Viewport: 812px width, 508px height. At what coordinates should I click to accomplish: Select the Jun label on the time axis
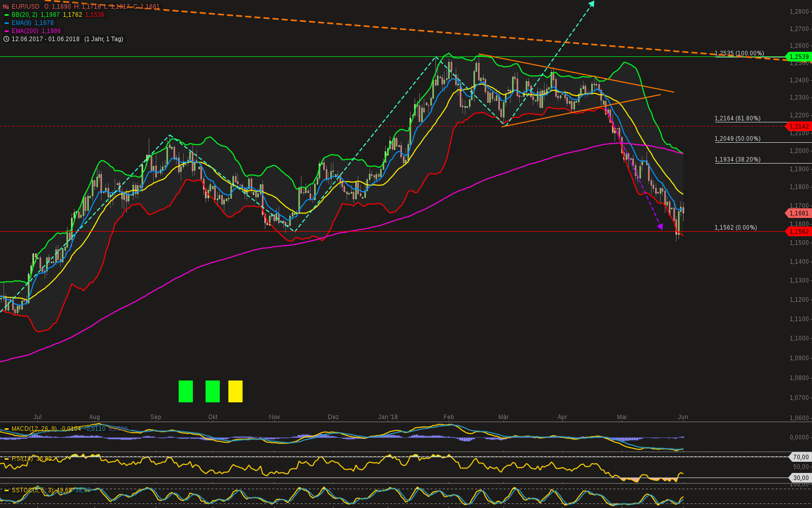(x=683, y=417)
